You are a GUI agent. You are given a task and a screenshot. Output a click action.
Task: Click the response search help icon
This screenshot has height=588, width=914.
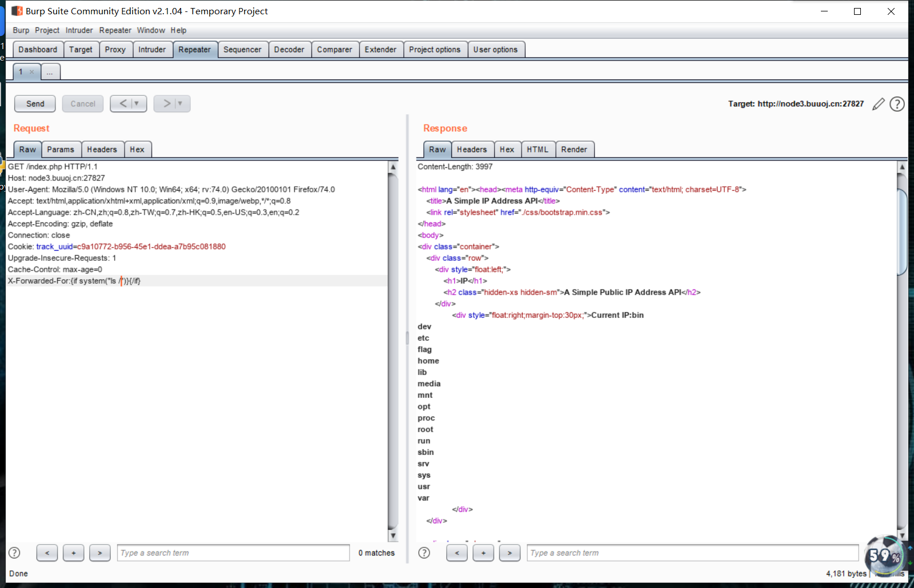point(424,553)
